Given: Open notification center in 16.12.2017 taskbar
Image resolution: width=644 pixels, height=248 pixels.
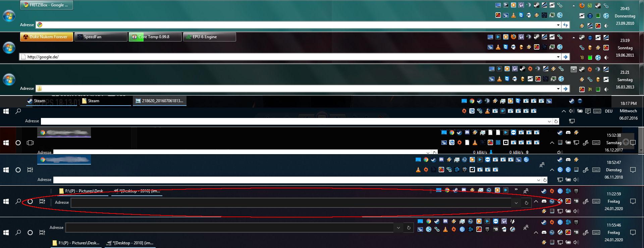Looking at the screenshot, I should pyautogui.click(x=633, y=142).
